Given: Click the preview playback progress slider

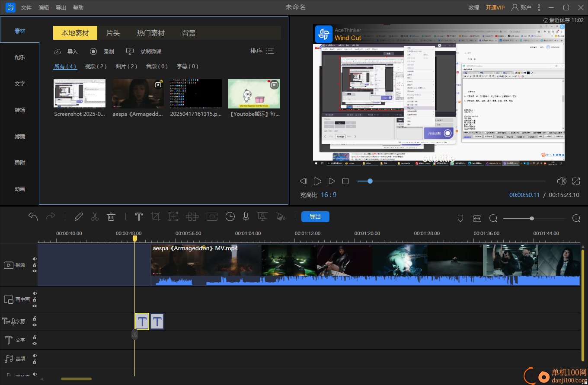Looking at the screenshot, I should [451, 181].
